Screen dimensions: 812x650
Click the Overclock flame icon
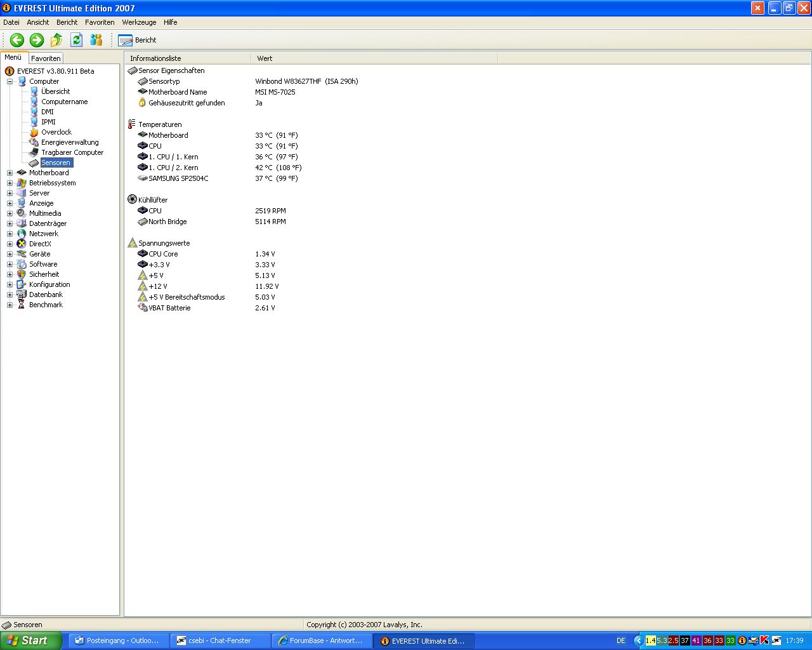pos(34,132)
